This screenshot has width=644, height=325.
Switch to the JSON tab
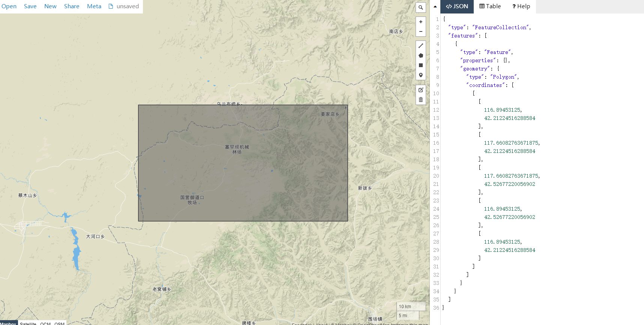(457, 6)
